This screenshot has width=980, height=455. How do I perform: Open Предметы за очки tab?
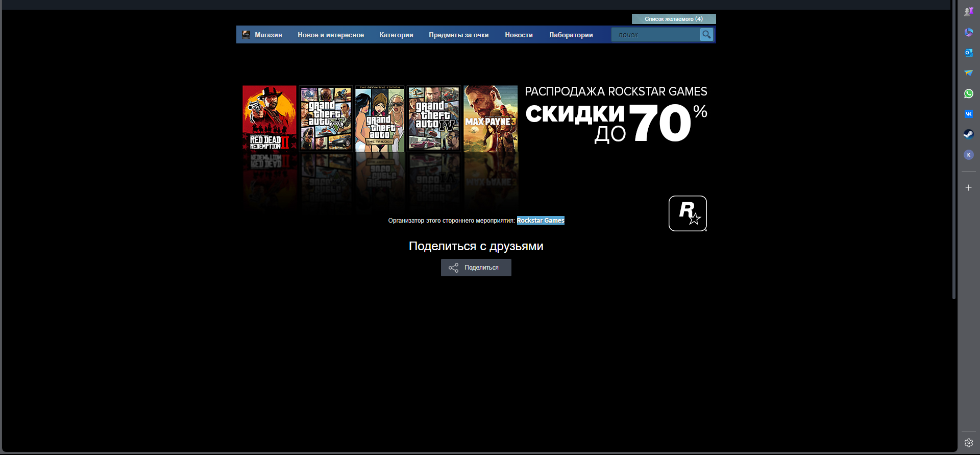[458, 35]
